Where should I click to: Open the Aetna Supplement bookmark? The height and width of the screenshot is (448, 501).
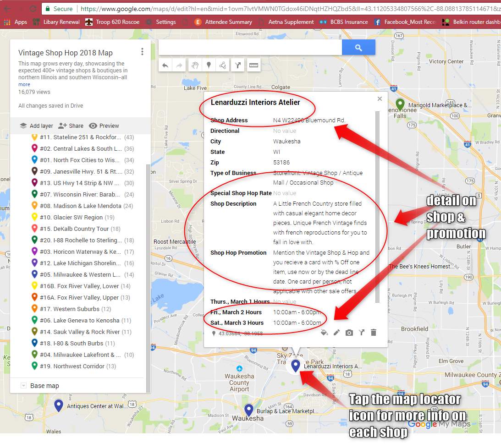coord(286,22)
